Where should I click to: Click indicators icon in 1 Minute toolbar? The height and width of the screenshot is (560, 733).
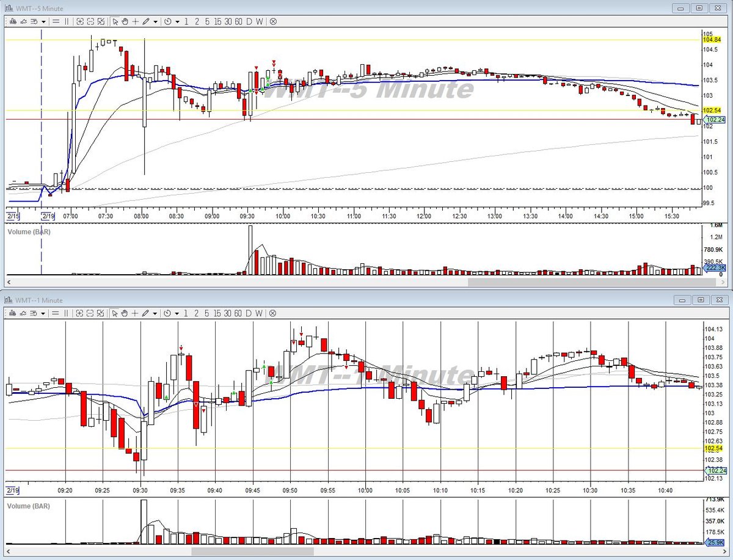tap(23, 313)
